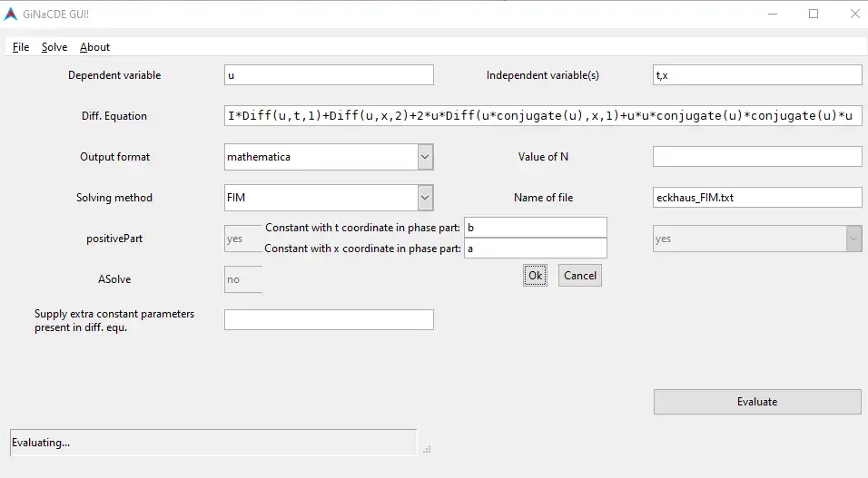Click the GiNaCDE app logo icon
The image size is (868, 478).
tap(10, 14)
